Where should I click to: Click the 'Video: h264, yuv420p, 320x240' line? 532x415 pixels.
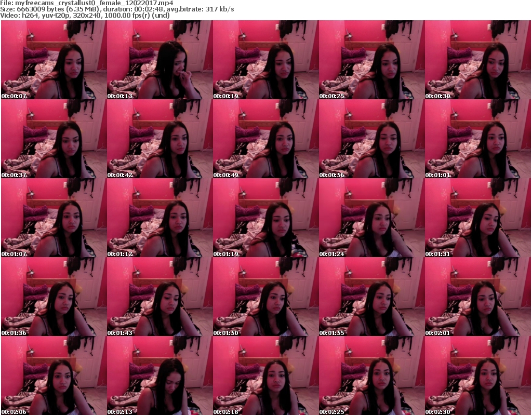coord(85,15)
